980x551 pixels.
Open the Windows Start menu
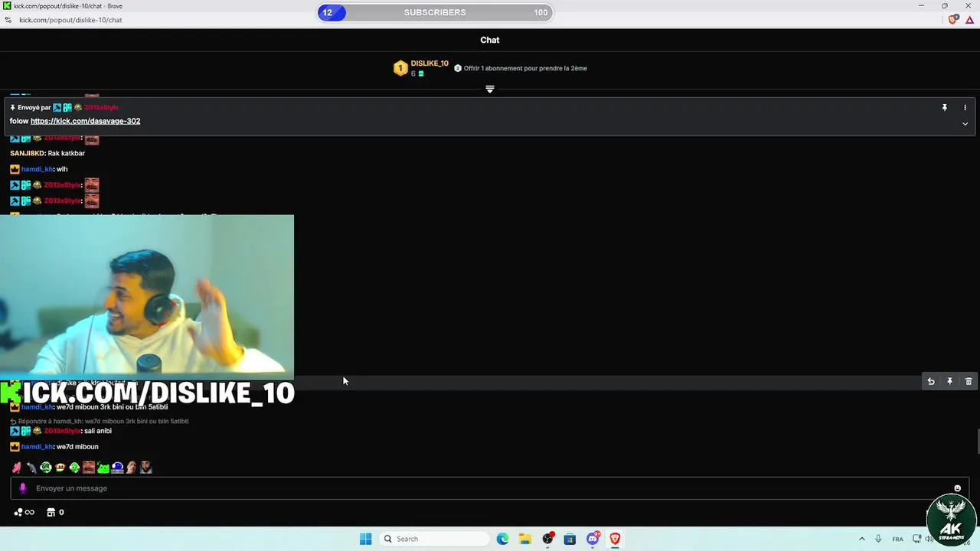pyautogui.click(x=365, y=539)
